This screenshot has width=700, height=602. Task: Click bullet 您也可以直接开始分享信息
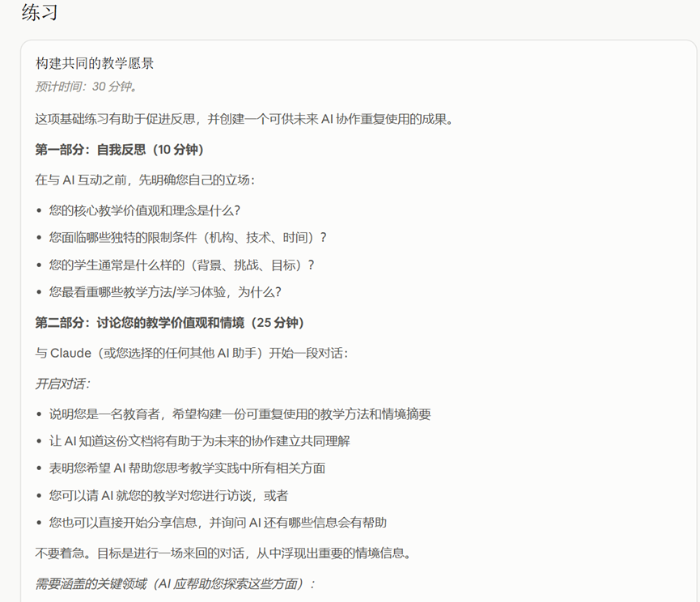(218, 522)
